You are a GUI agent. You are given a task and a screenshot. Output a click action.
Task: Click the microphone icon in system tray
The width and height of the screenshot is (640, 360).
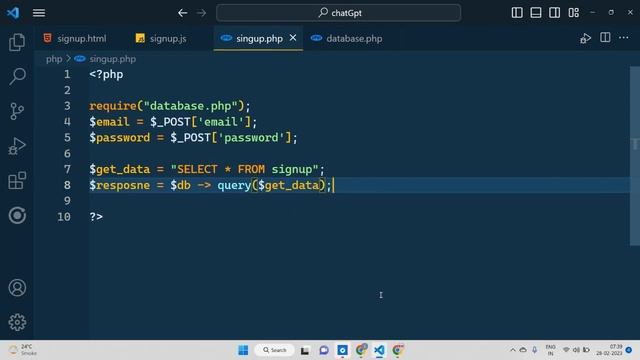pyautogui.click(x=534, y=350)
